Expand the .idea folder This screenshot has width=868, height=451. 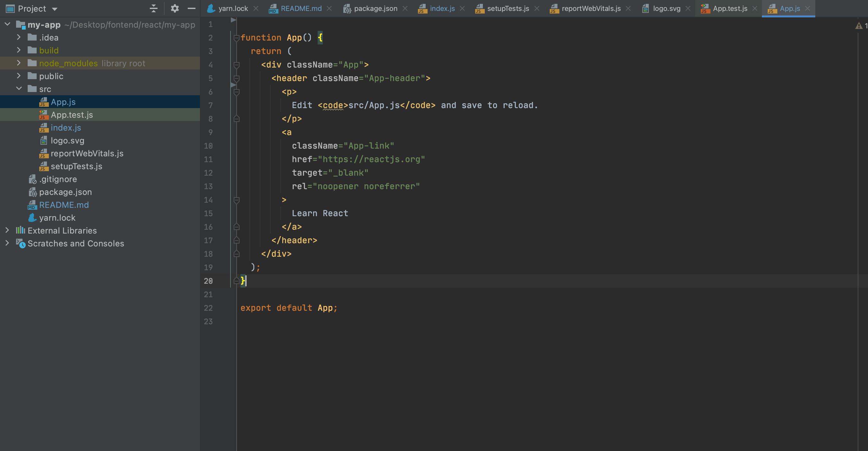point(19,37)
